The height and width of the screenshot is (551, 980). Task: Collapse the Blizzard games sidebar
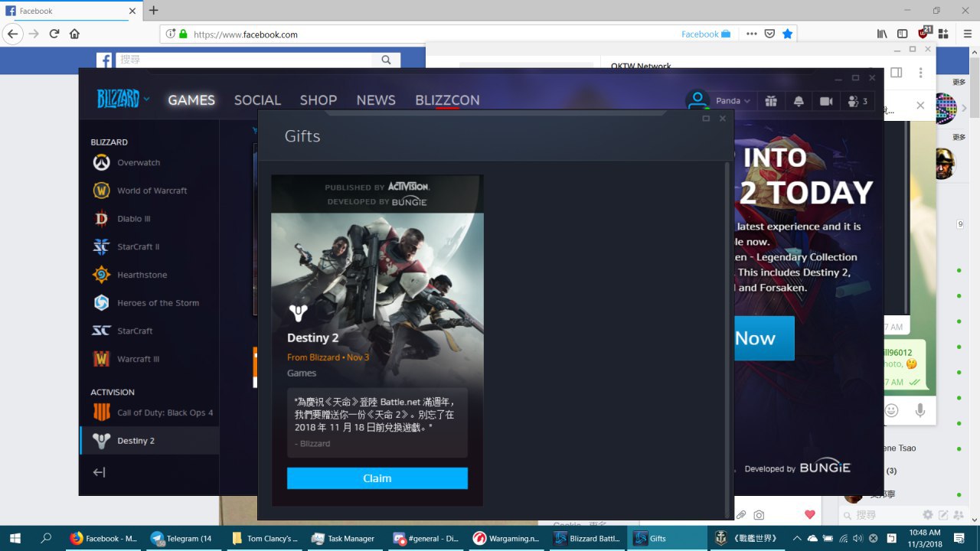pyautogui.click(x=99, y=472)
